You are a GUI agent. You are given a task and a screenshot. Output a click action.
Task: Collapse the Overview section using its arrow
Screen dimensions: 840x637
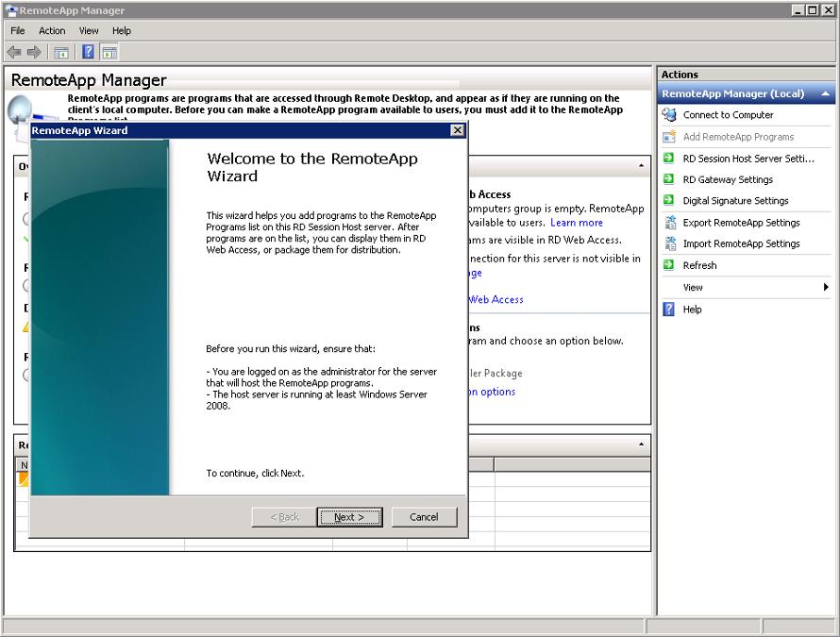tap(641, 166)
